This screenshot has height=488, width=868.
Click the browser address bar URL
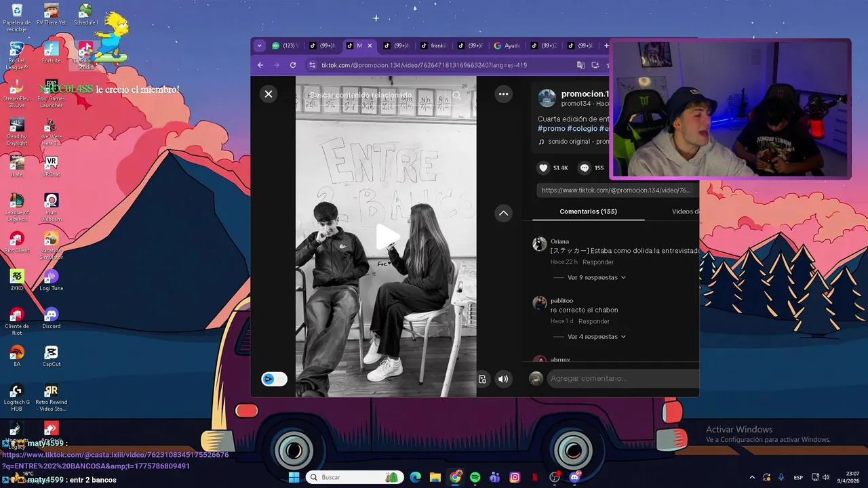tap(424, 65)
